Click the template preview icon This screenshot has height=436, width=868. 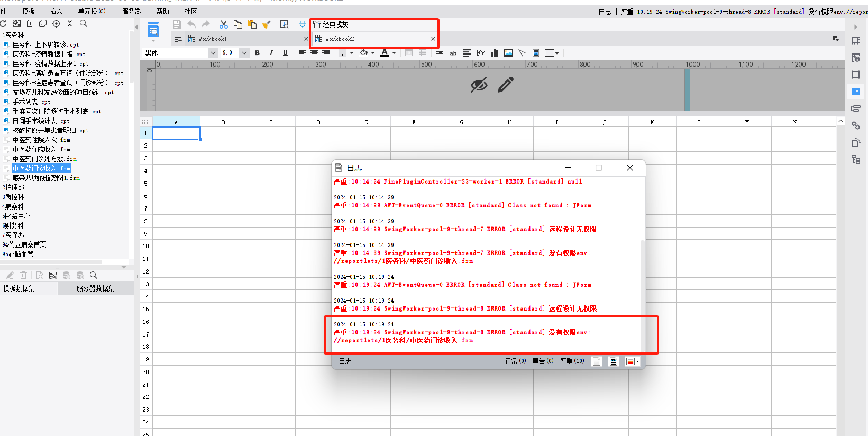(x=284, y=24)
